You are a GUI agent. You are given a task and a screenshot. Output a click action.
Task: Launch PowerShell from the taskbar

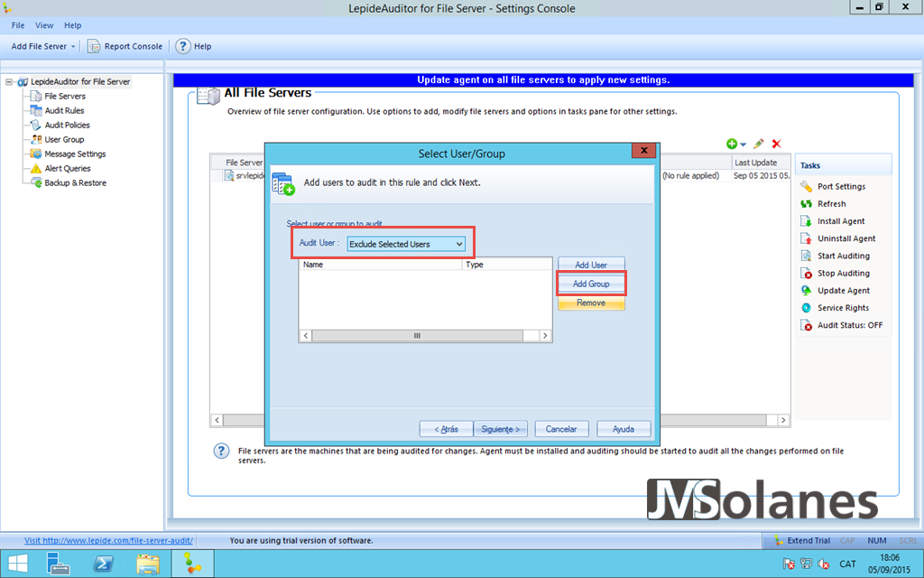(103, 564)
